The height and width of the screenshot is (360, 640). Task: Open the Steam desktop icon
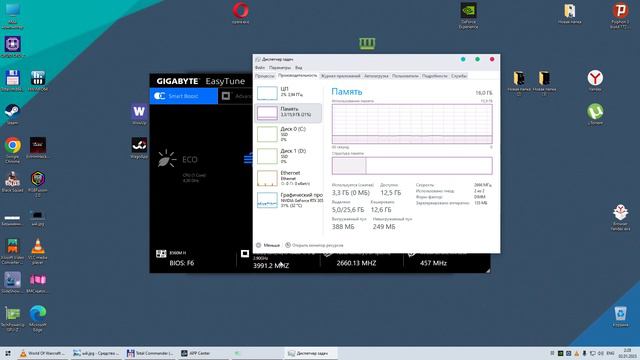point(12,114)
